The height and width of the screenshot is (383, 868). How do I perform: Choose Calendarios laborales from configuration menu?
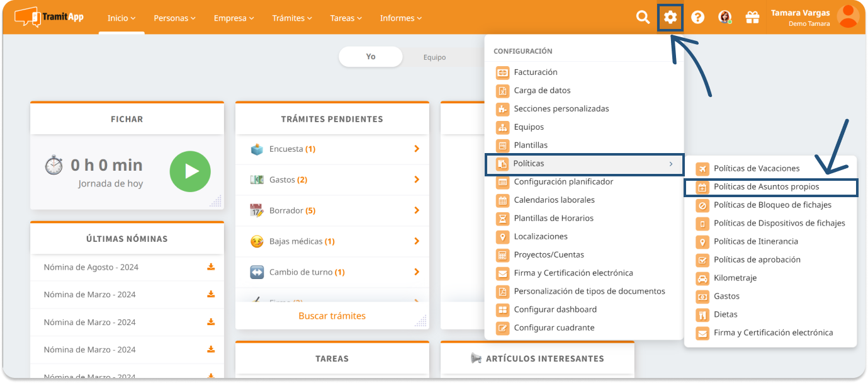tap(554, 200)
